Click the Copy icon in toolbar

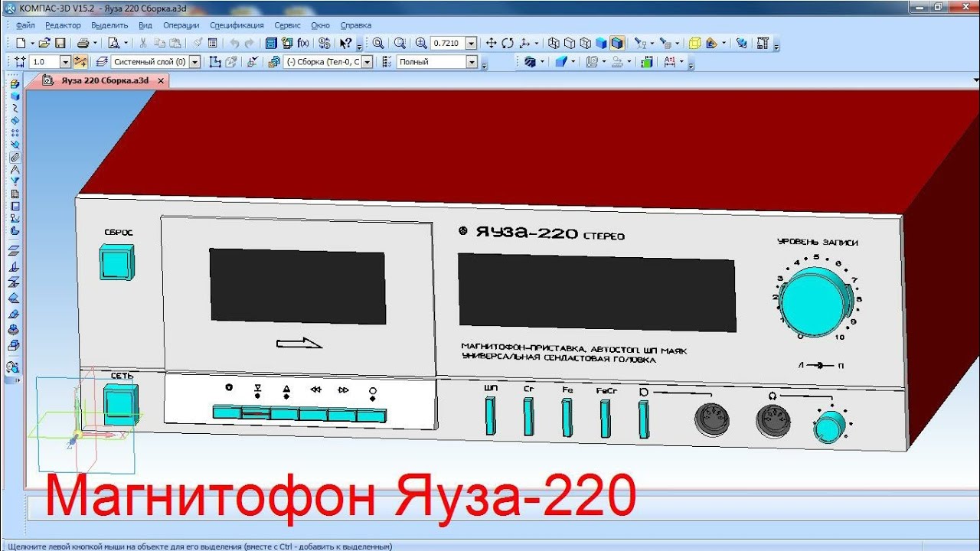coord(159,44)
